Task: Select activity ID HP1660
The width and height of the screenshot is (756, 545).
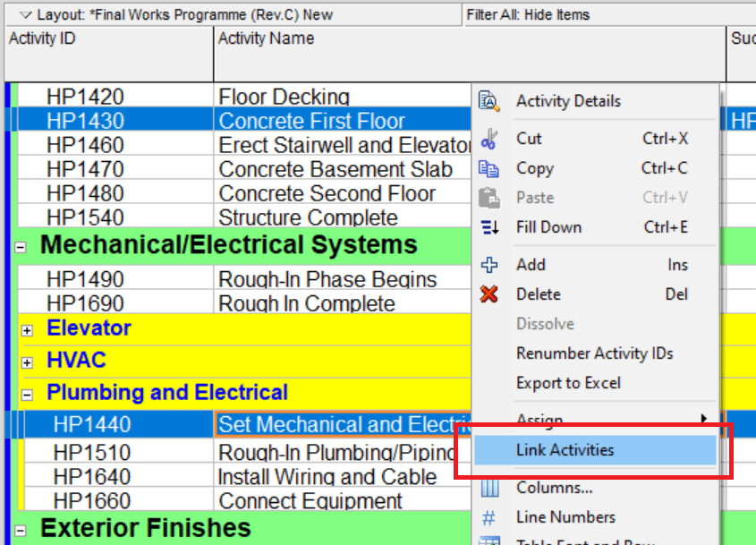Action: click(92, 500)
